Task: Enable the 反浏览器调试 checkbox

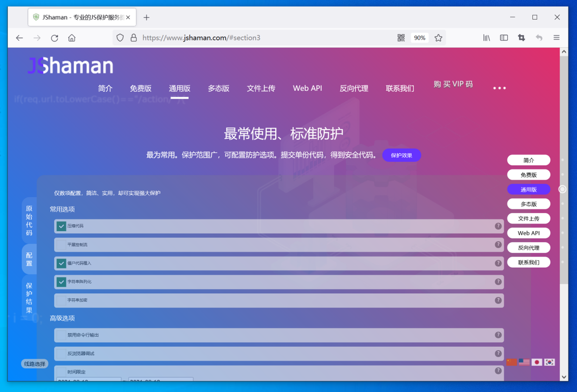Action: (x=61, y=354)
